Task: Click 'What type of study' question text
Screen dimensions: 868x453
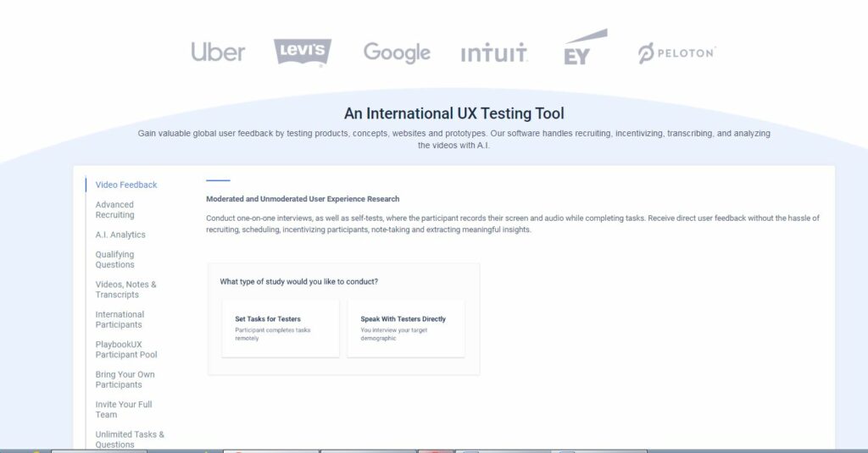Action: [x=299, y=281]
